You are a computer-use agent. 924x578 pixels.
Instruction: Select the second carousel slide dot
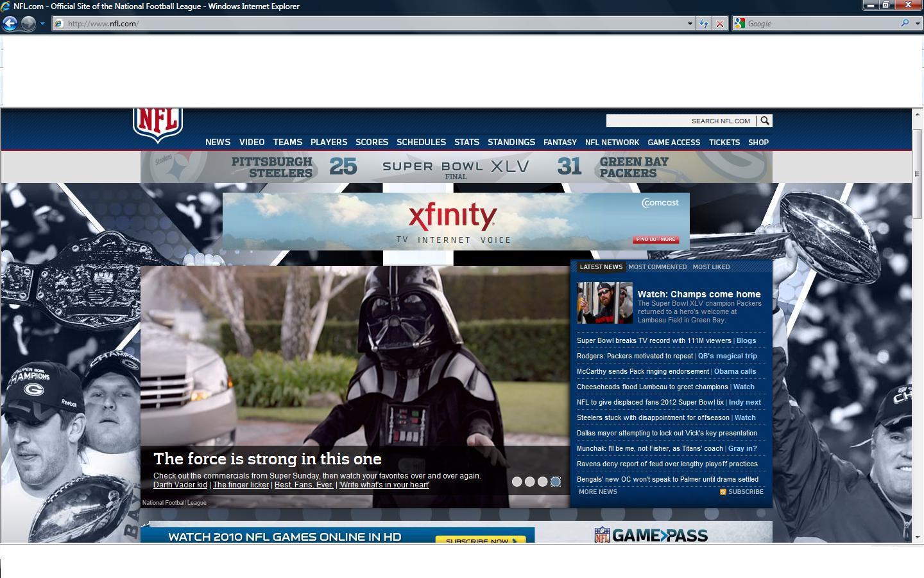click(530, 482)
